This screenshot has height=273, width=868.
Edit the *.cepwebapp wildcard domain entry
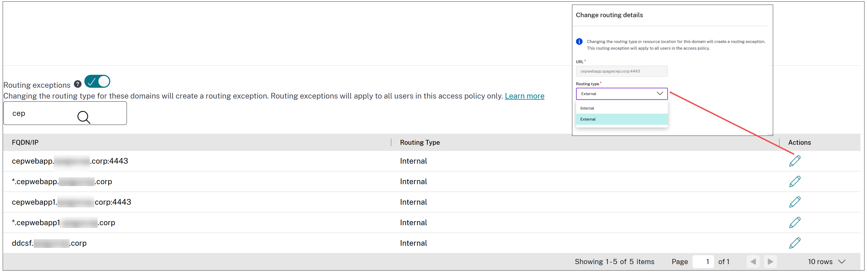coord(795,181)
